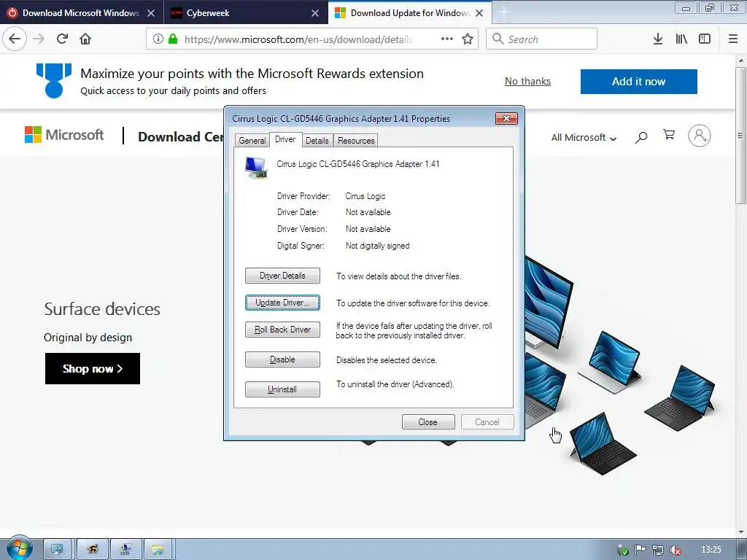Click the Microsoft account sign-in avatar
Image resolution: width=747 pixels, height=560 pixels.
click(x=700, y=136)
